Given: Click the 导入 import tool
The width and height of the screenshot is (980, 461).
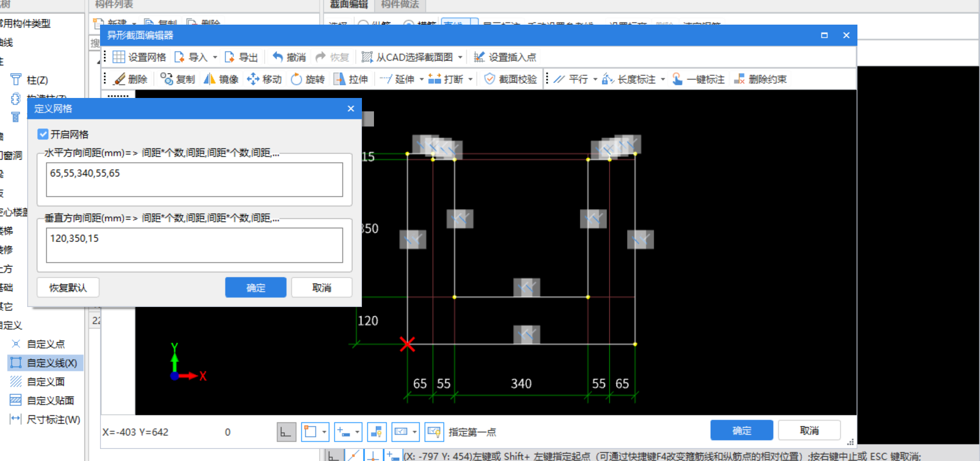Looking at the screenshot, I should pos(191,57).
